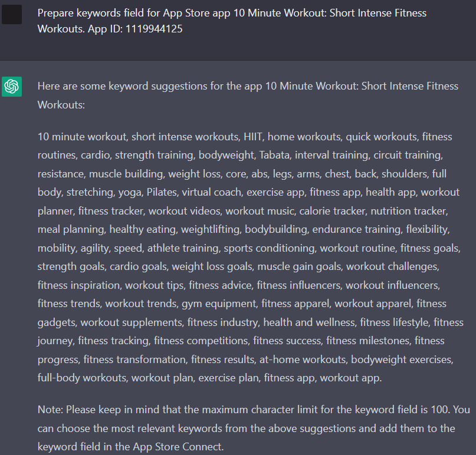Click the 'full-body workouts' keyword
476x455 pixels.
click(82, 378)
